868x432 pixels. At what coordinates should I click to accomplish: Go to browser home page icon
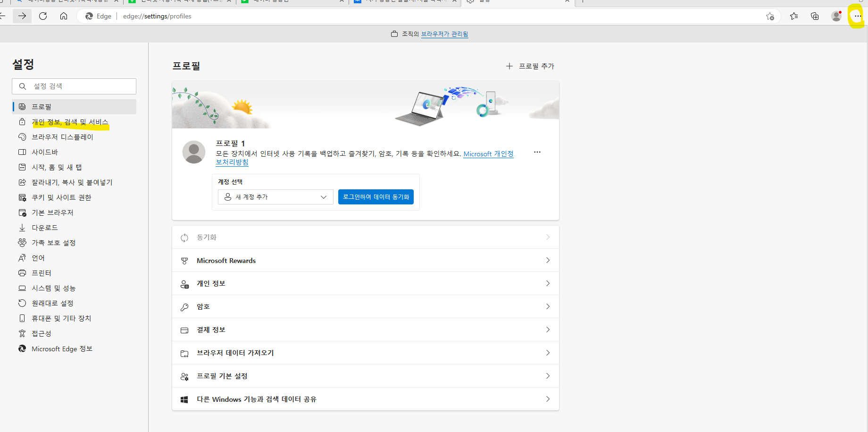click(64, 16)
